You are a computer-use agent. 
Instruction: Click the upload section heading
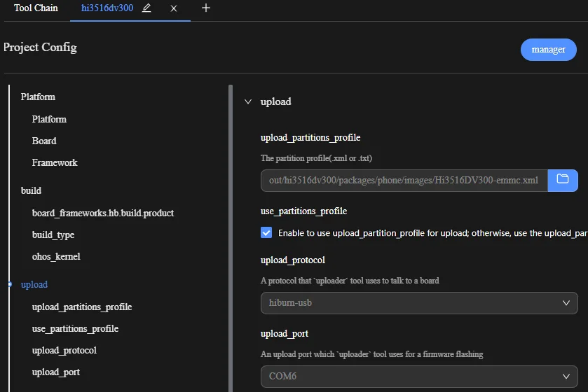click(276, 101)
